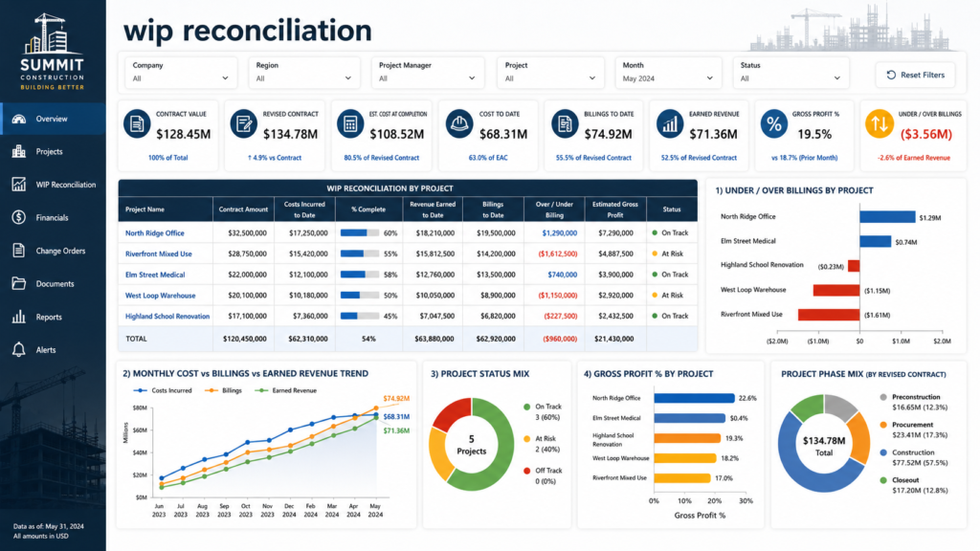The image size is (980, 551).
Task: Click the Billings to Date invoice icon
Action: pos(565,123)
